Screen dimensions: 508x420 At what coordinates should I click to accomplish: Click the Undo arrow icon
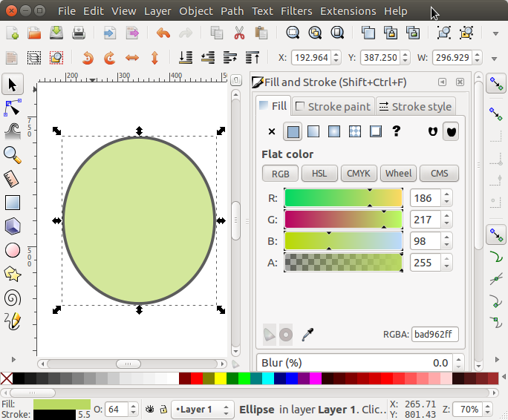[x=163, y=33]
